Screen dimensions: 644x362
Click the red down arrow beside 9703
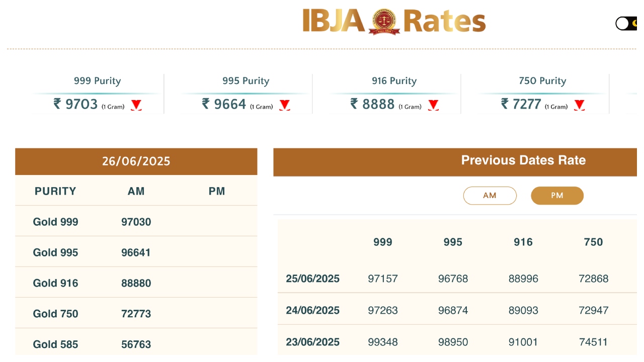136,105
